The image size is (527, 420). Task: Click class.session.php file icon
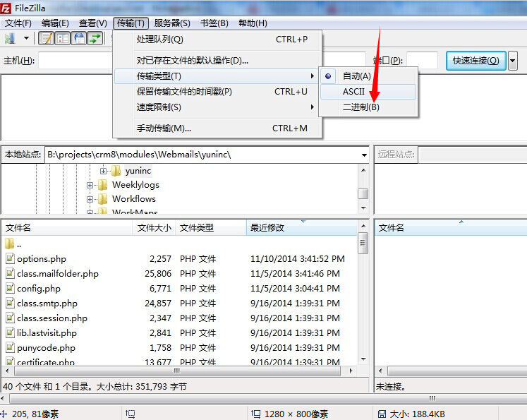click(x=11, y=318)
